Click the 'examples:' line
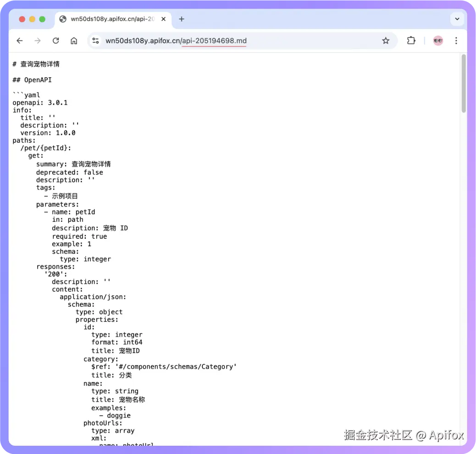 pyautogui.click(x=109, y=408)
